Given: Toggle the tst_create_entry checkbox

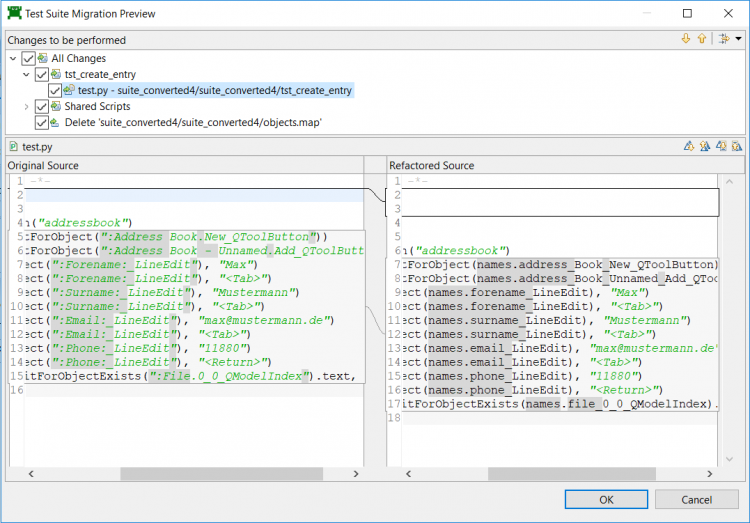Looking at the screenshot, I should [x=41, y=75].
